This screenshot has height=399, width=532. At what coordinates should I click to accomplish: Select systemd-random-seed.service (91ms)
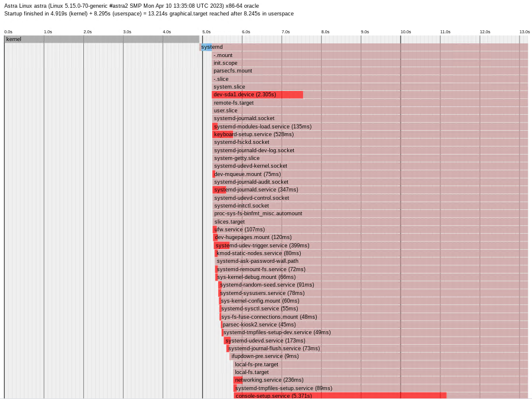[x=267, y=284]
